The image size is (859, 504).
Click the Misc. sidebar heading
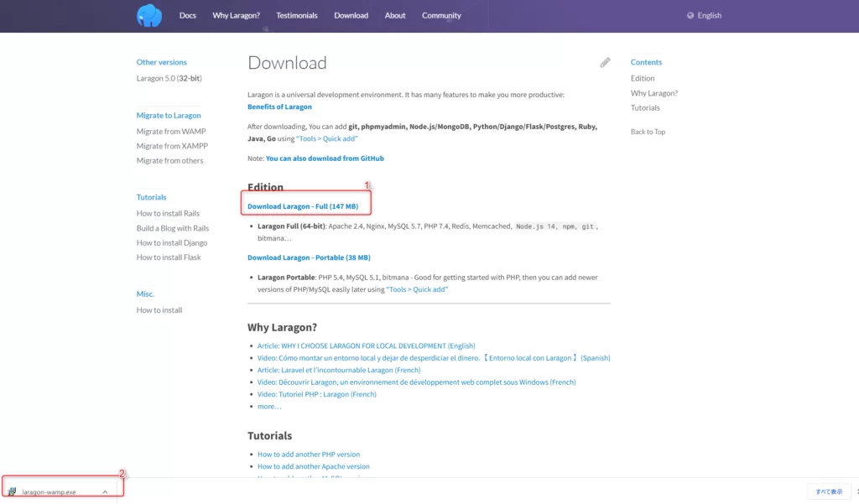point(145,294)
